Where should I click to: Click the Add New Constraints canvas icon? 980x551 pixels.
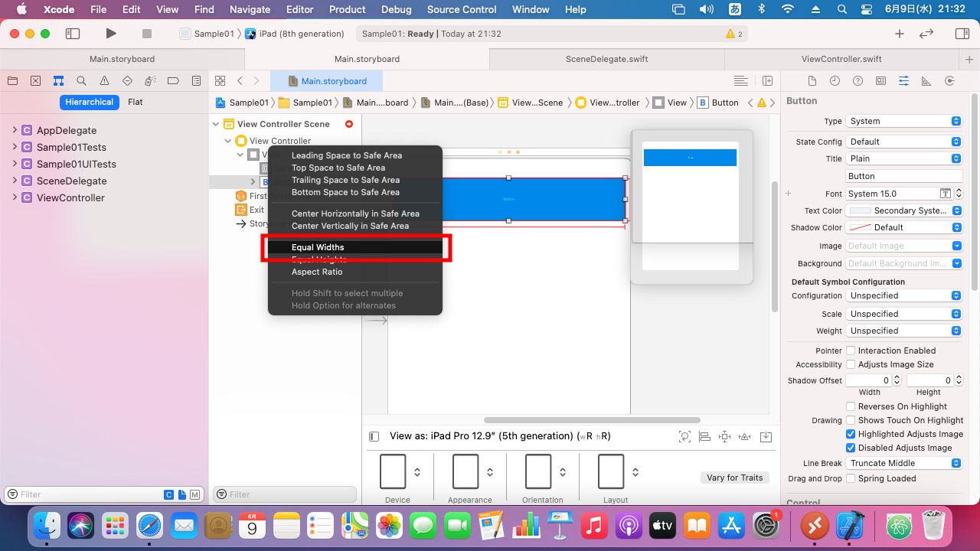coord(724,436)
